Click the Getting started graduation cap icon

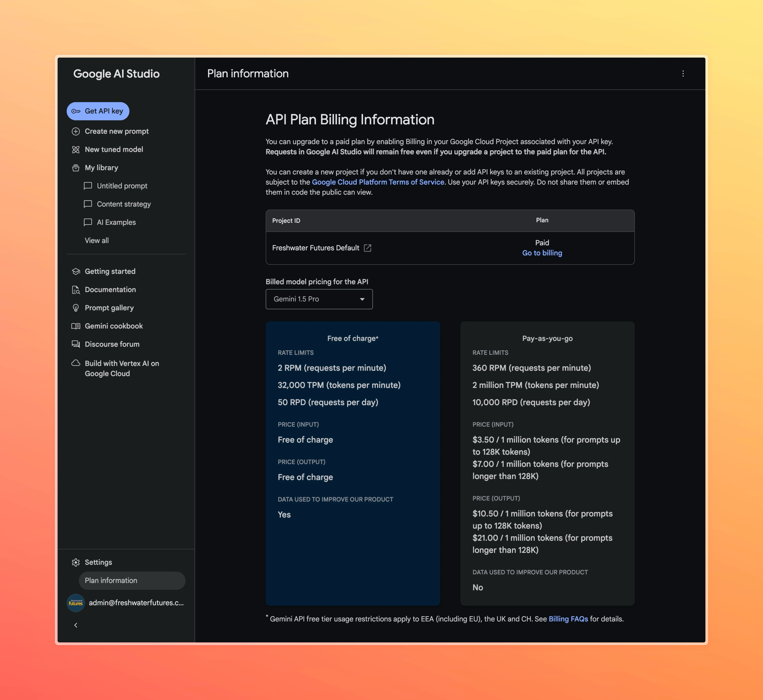(x=76, y=272)
